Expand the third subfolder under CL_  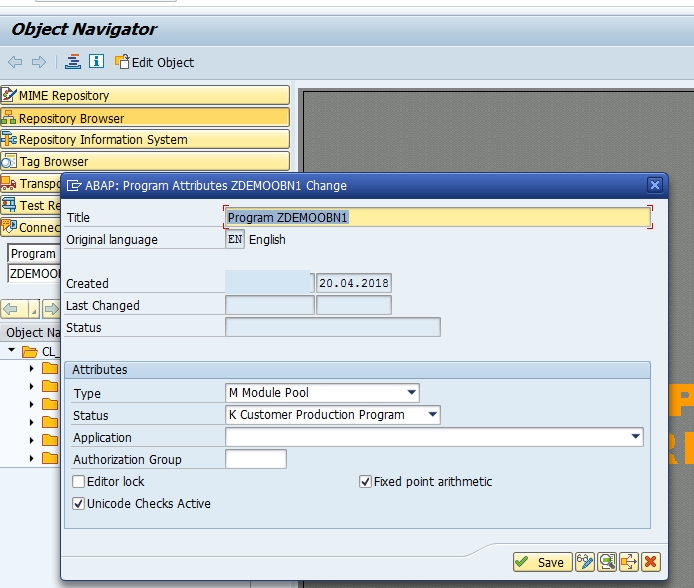pyautogui.click(x=31, y=404)
